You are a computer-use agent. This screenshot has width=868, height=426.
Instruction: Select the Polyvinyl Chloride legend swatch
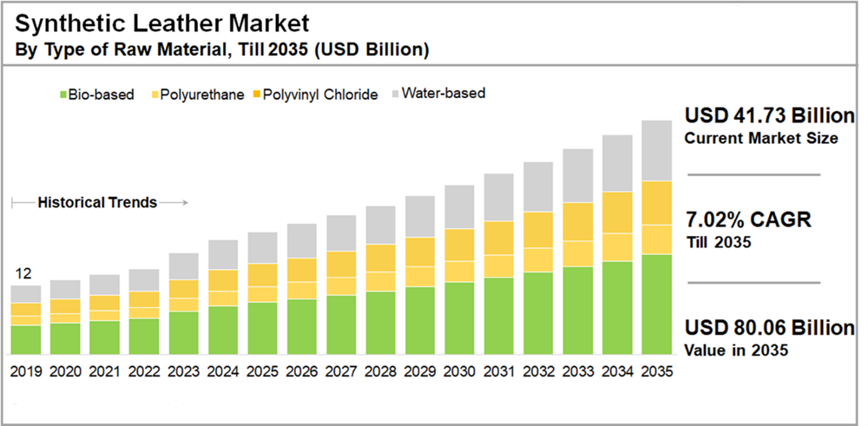(255, 95)
